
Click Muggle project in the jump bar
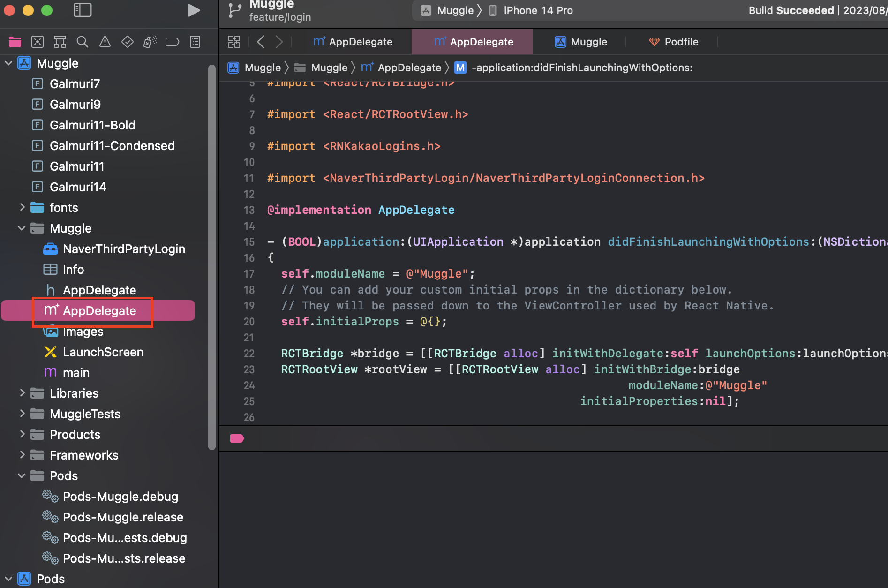point(255,68)
